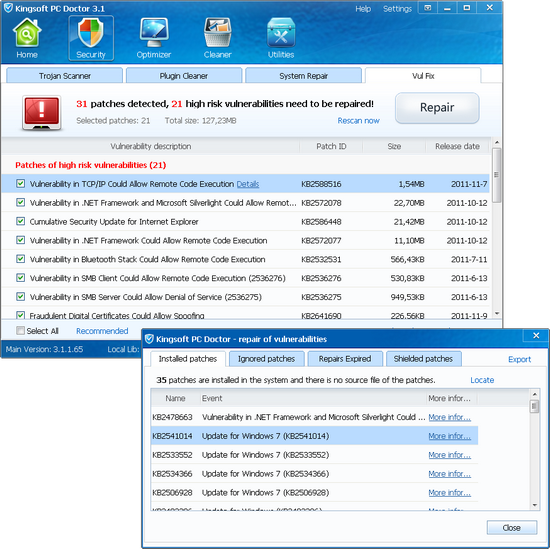Viewport: 550px width, 549px height.
Task: Click the Locate link
Action: pyautogui.click(x=482, y=380)
